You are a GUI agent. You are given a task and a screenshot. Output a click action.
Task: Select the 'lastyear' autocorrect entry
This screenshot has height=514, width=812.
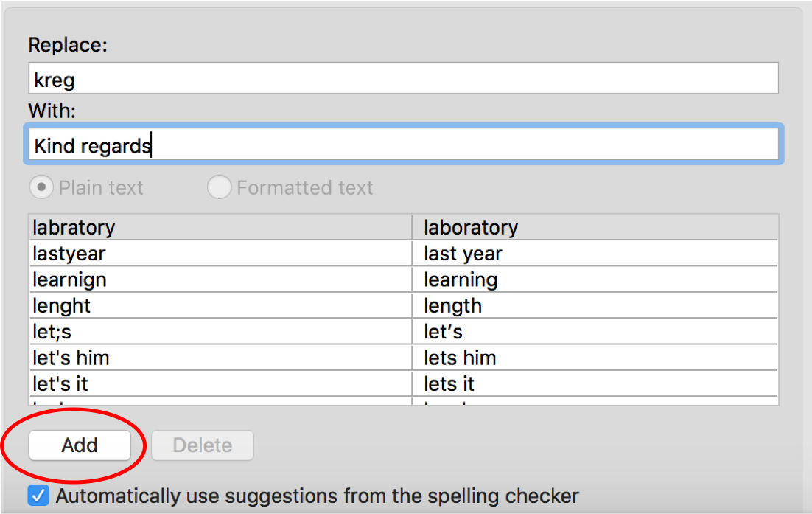(x=69, y=254)
